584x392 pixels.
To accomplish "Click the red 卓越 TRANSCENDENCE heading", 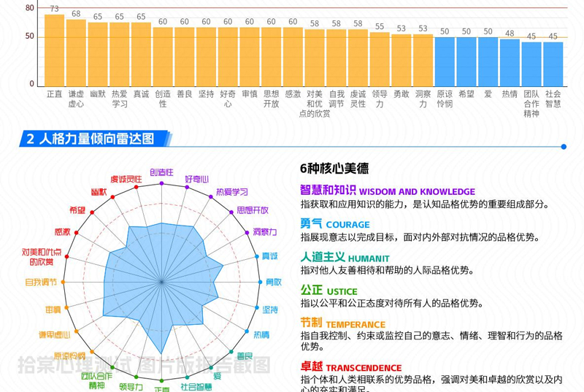I will pyautogui.click(x=351, y=366).
